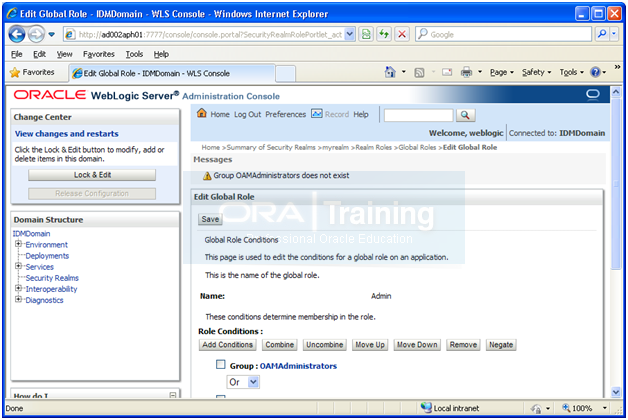This screenshot has height=420, width=628.
Task: Open the Safety dropdown menu
Action: pyautogui.click(x=536, y=72)
